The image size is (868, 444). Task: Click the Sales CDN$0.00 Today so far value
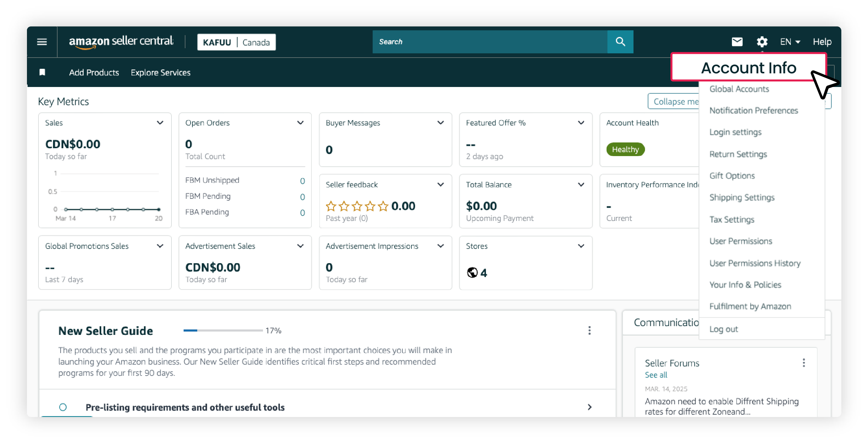click(73, 144)
